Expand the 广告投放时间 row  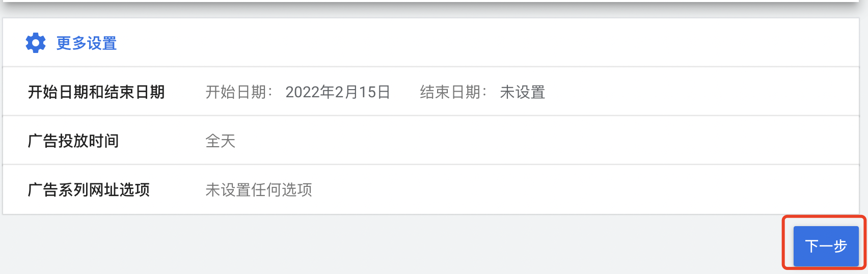pos(431,141)
